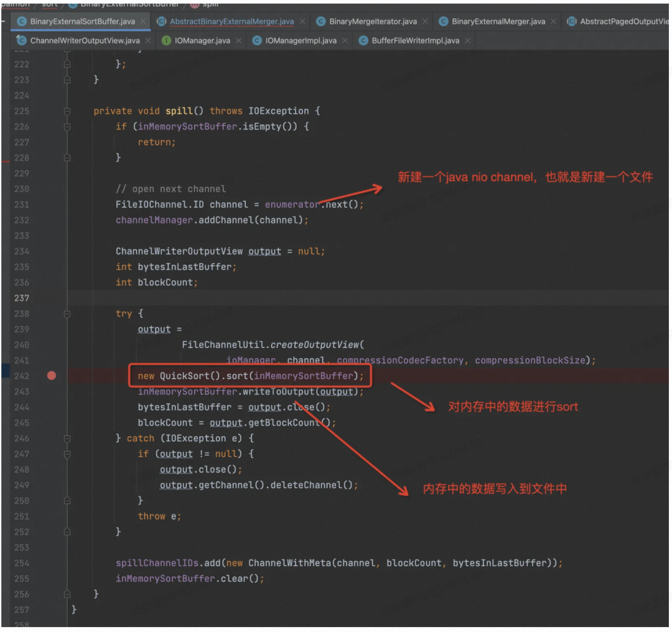Click the class icon on the BinaryMergeIterator.java tab
Viewport: 672px width, 632px height.
[x=320, y=21]
